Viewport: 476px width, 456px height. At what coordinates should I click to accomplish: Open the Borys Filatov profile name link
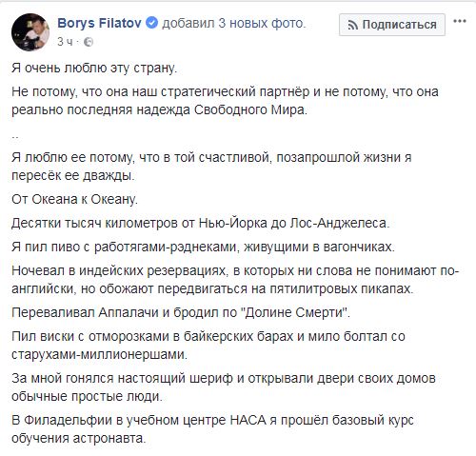tap(99, 23)
